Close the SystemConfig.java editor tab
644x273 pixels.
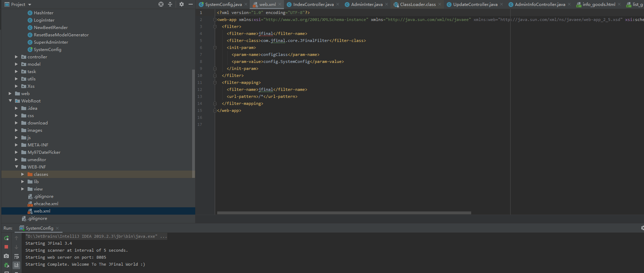pyautogui.click(x=246, y=4)
